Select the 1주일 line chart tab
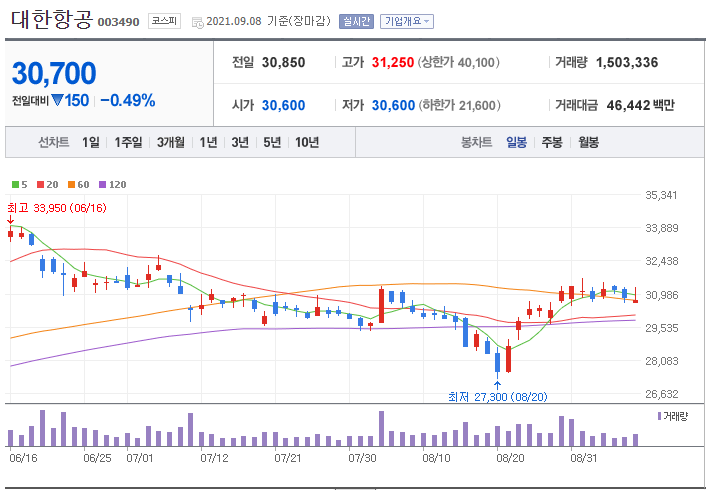Image resolution: width=706 pixels, height=490 pixels. [x=128, y=143]
